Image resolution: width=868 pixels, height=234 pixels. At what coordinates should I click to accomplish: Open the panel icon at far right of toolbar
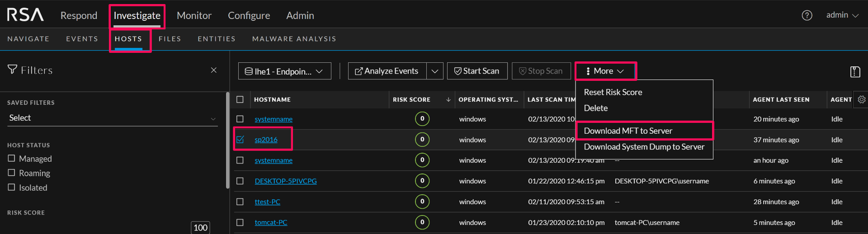855,71
